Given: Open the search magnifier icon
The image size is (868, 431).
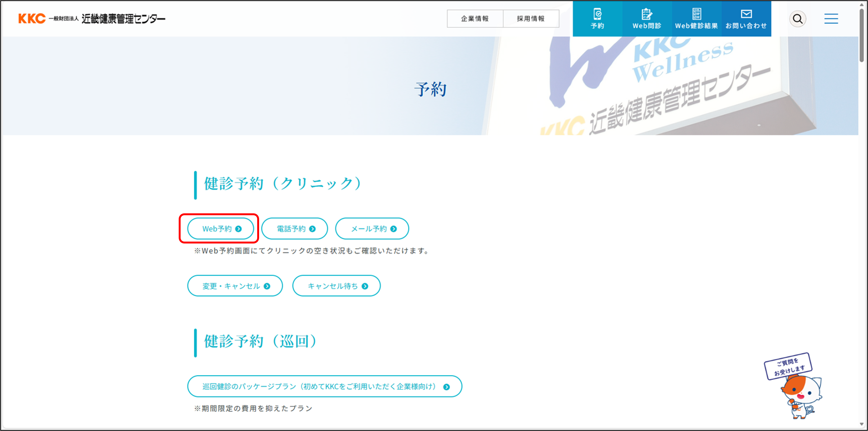Looking at the screenshot, I should point(797,18).
